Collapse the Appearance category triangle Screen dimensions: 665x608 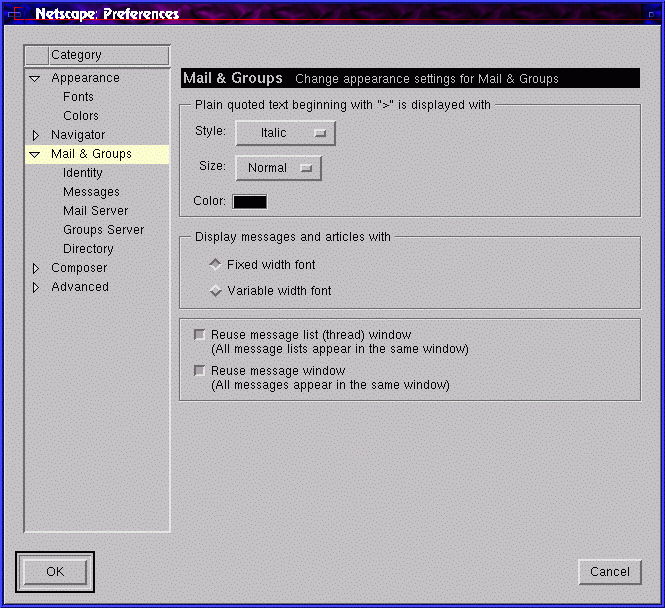[x=35, y=78]
